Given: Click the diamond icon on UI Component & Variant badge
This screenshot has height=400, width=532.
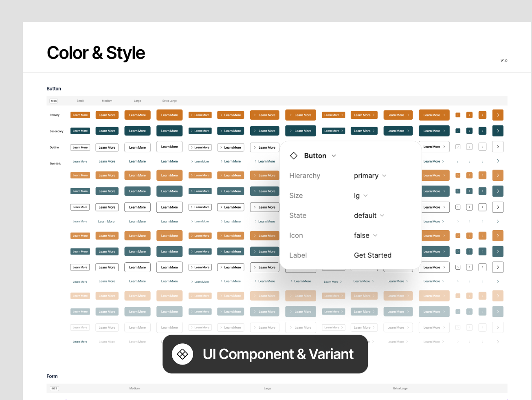Looking at the screenshot, I should click(x=182, y=354).
